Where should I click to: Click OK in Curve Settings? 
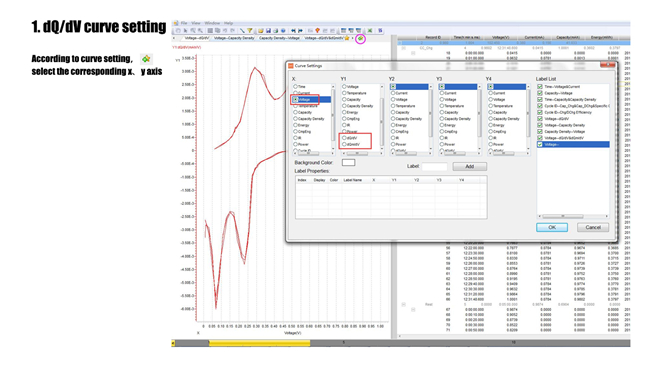pos(552,227)
